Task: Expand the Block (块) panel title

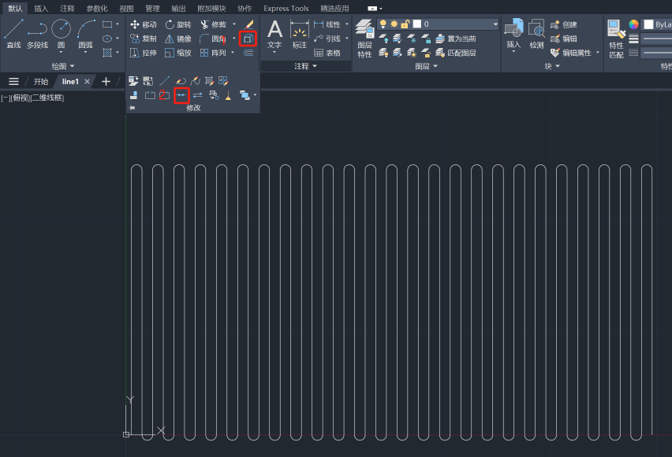Action: (552, 66)
